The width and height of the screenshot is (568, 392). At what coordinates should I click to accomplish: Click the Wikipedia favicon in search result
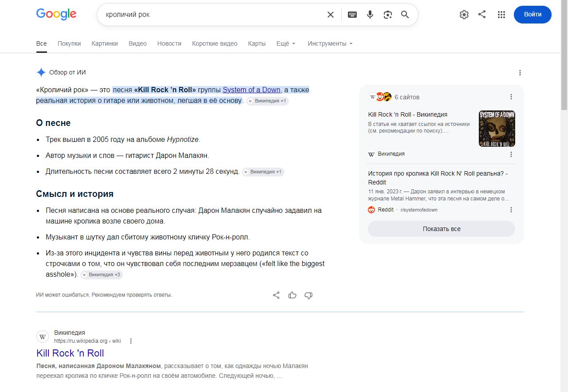[x=43, y=337]
